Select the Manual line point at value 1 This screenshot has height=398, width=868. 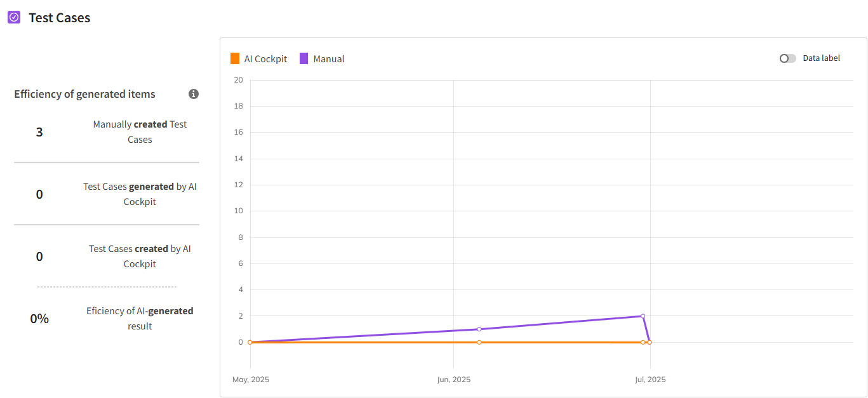[479, 329]
